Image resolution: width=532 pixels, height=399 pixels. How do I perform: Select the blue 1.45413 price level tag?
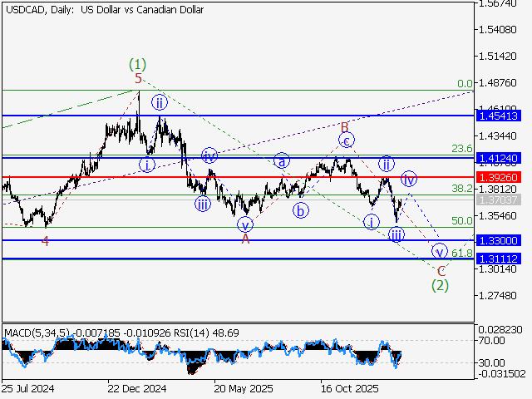tap(499, 116)
